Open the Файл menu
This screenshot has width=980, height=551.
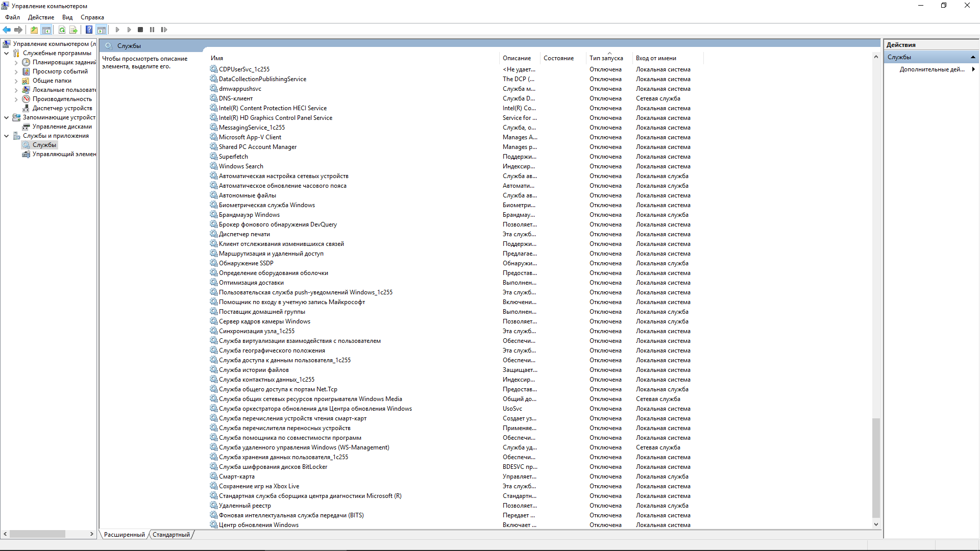point(13,17)
